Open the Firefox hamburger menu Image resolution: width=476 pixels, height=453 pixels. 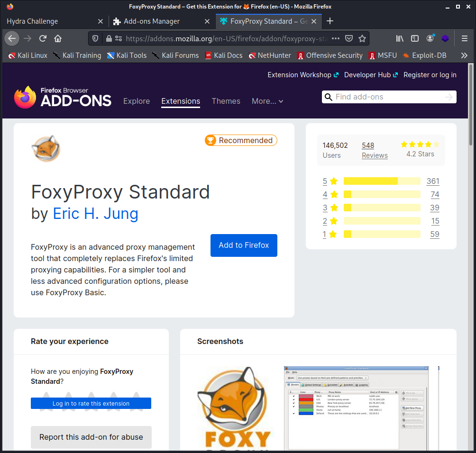(465, 38)
